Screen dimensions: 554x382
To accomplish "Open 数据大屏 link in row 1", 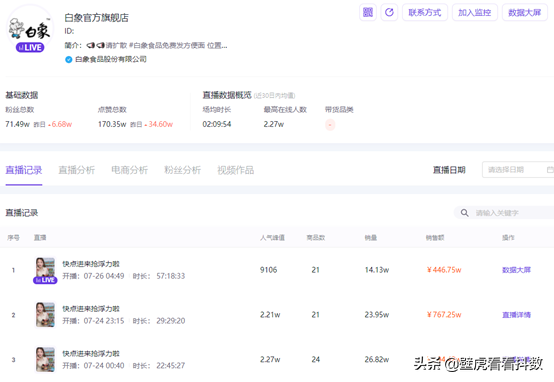I will [x=517, y=270].
